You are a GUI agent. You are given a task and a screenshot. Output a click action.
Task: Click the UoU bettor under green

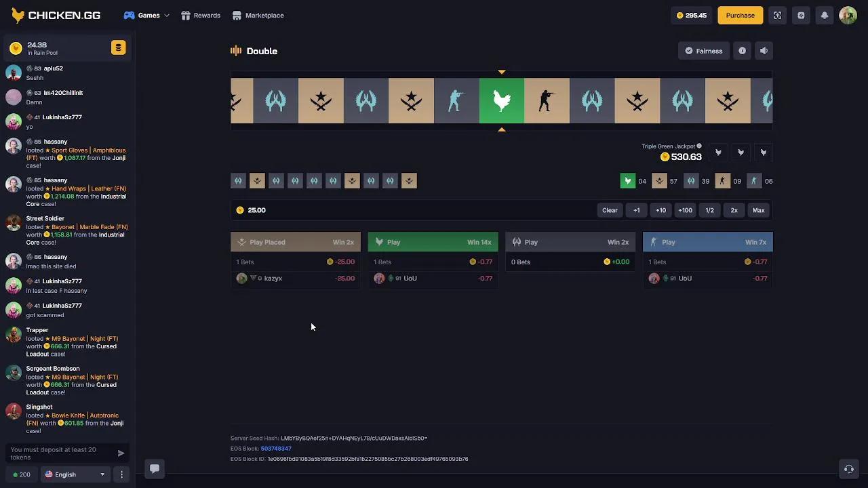point(433,278)
